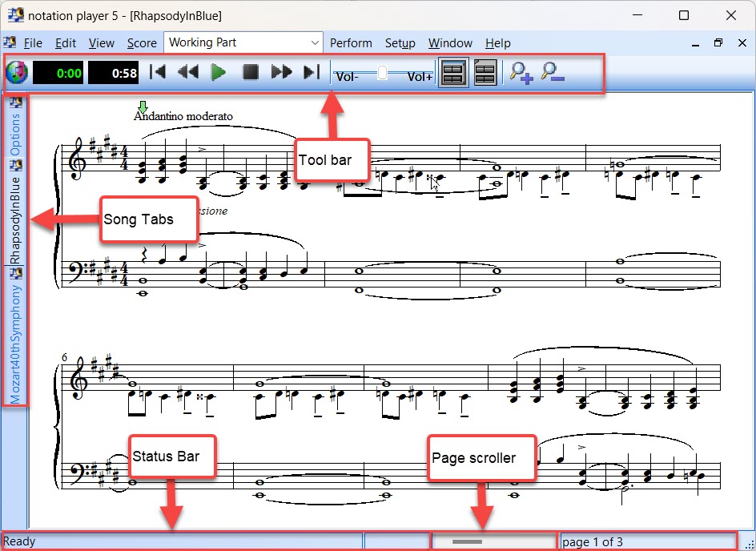756x551 pixels.
Task: Click the Fast Forward double-arrow icon
Action: (281, 73)
